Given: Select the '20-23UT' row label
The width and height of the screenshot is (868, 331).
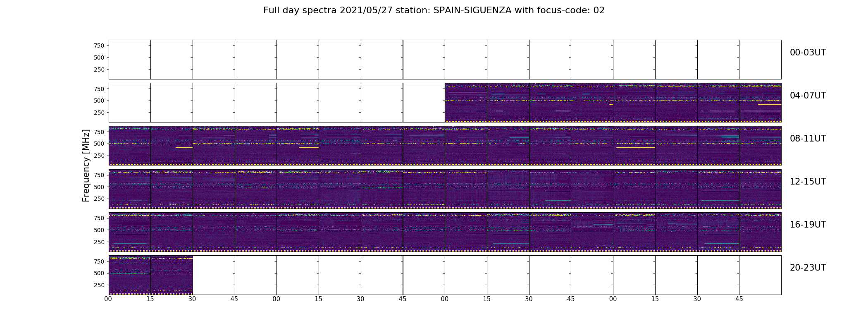Looking at the screenshot, I should coord(808,268).
